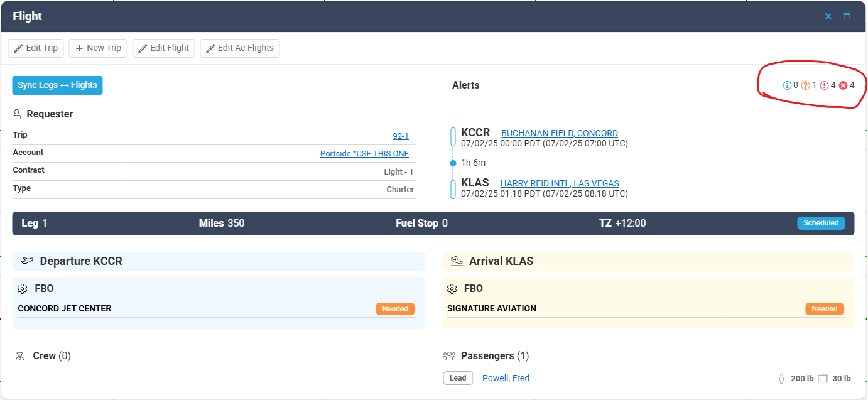Click the red X error alerts icon
The height and width of the screenshot is (400, 868).
point(843,85)
